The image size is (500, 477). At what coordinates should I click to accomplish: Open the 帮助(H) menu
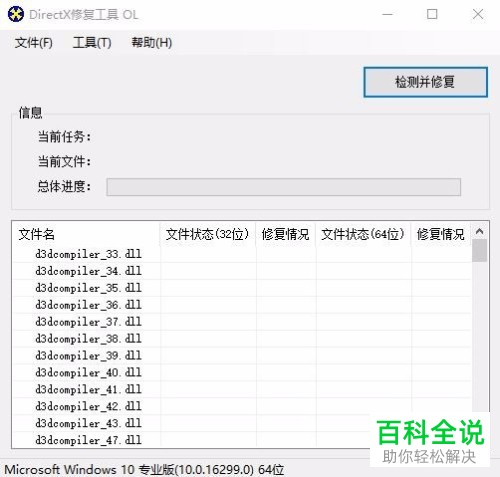coord(152,43)
